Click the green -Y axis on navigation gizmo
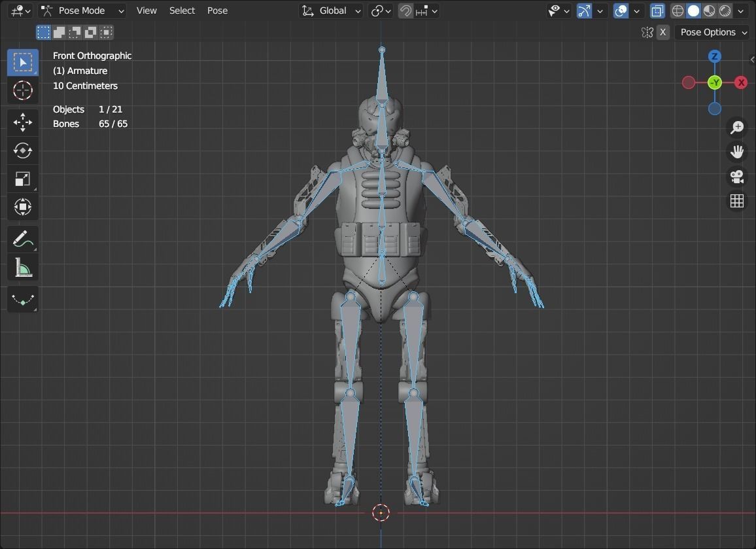The image size is (756, 549). coord(715,82)
